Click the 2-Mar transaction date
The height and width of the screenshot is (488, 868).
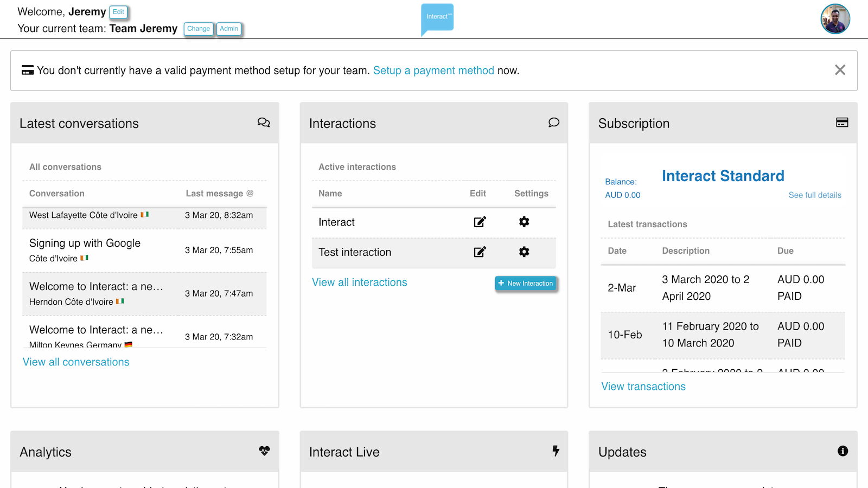[622, 288]
